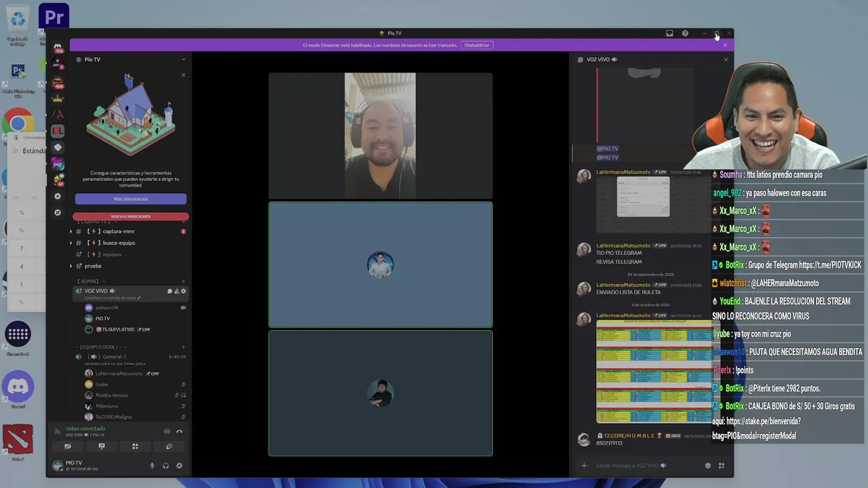
Task: Open the help icon in title bar
Action: tap(685, 33)
